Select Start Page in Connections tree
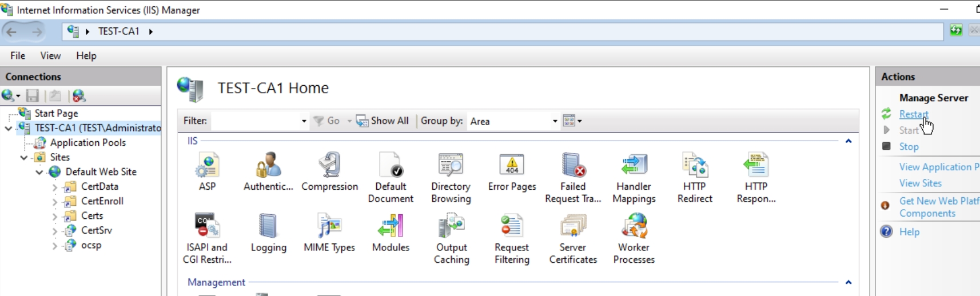Image resolution: width=980 pixels, height=296 pixels. (56, 113)
